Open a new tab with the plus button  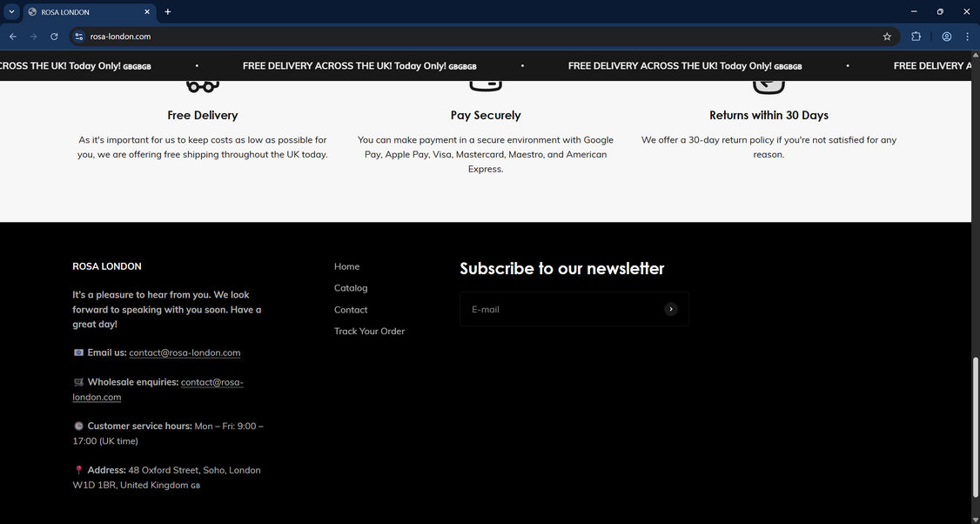click(x=167, y=12)
